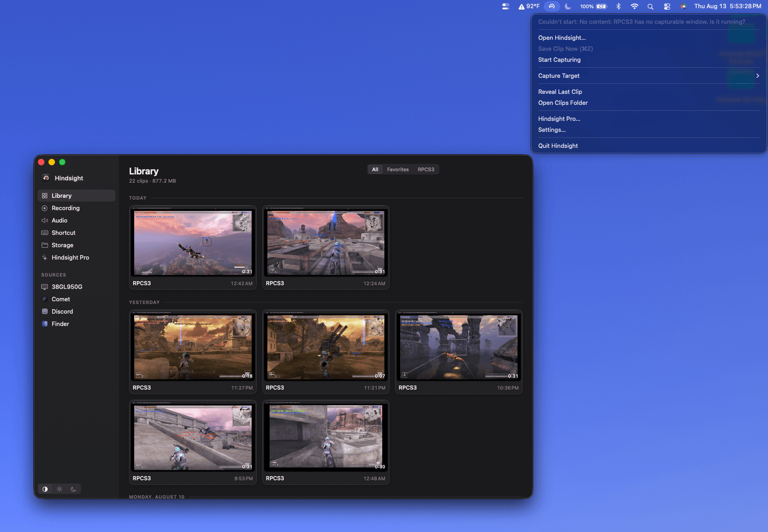Select the 38GL950G display source

click(x=76, y=287)
